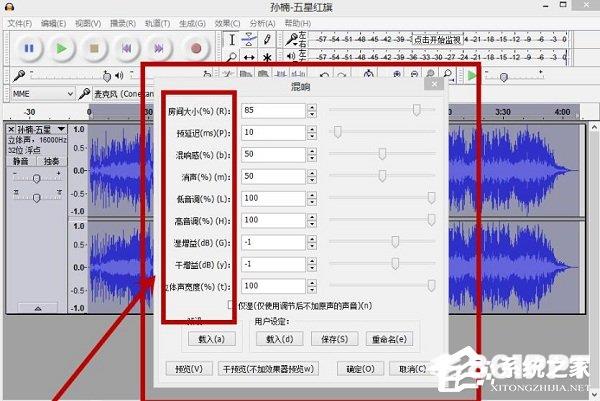600x401 pixels.
Task: Click the 低音调 value field showing 100
Action: [x=273, y=198]
